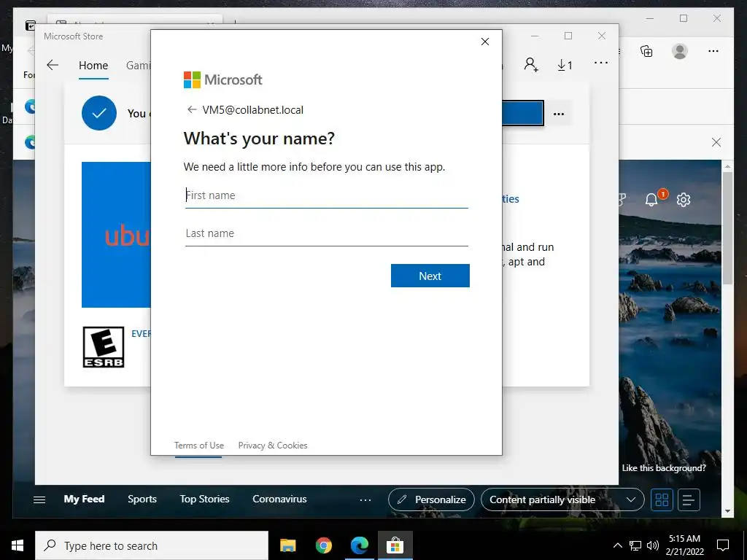
Task: Open Edge Settings and more menu
Action: (713, 51)
